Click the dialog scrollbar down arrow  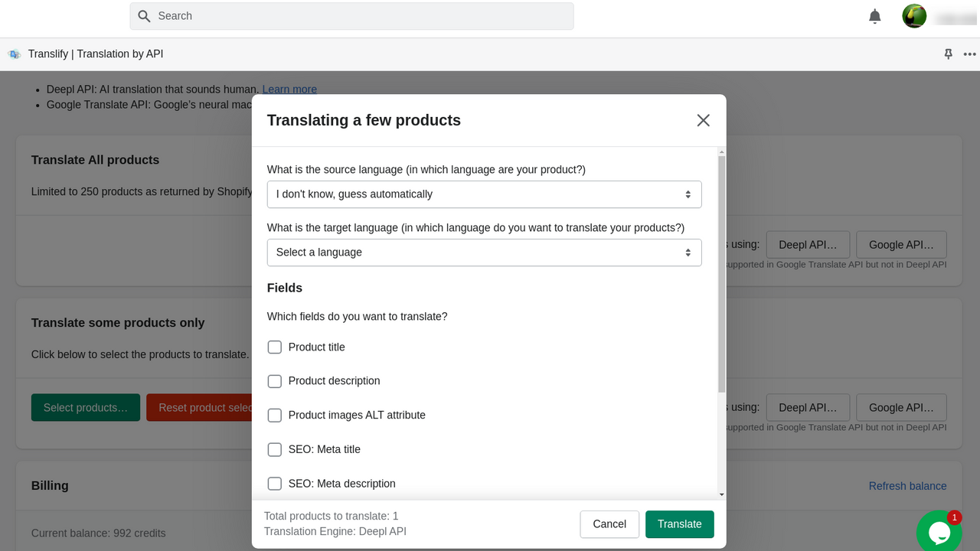[721, 495]
